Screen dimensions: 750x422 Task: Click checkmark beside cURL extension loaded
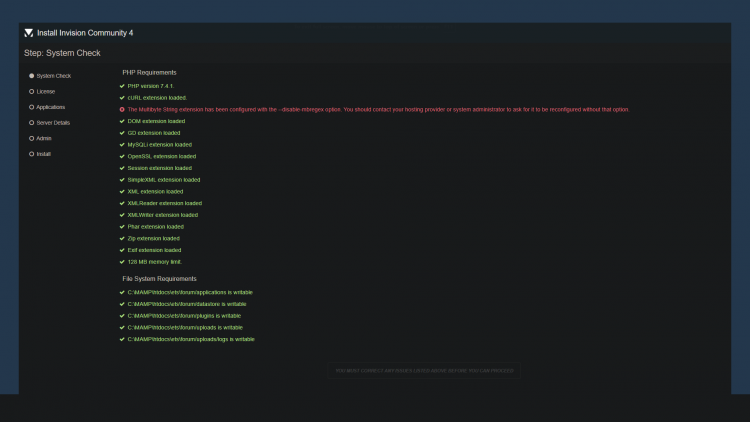(x=122, y=98)
